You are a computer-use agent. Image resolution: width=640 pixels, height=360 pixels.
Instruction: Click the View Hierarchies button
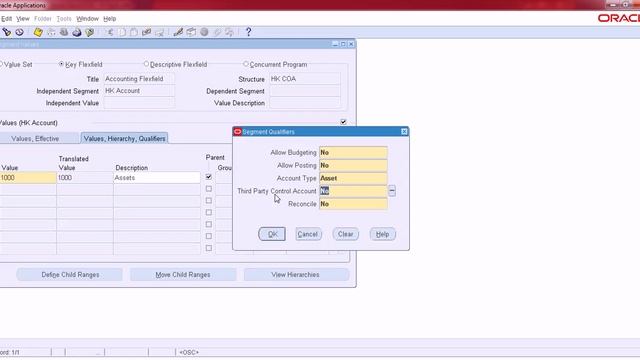pyautogui.click(x=296, y=275)
